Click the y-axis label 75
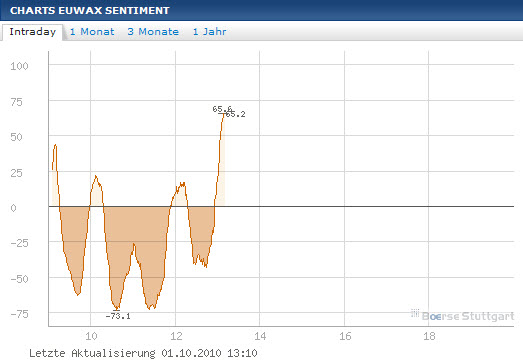The width and height of the screenshot is (523, 364). (16, 102)
